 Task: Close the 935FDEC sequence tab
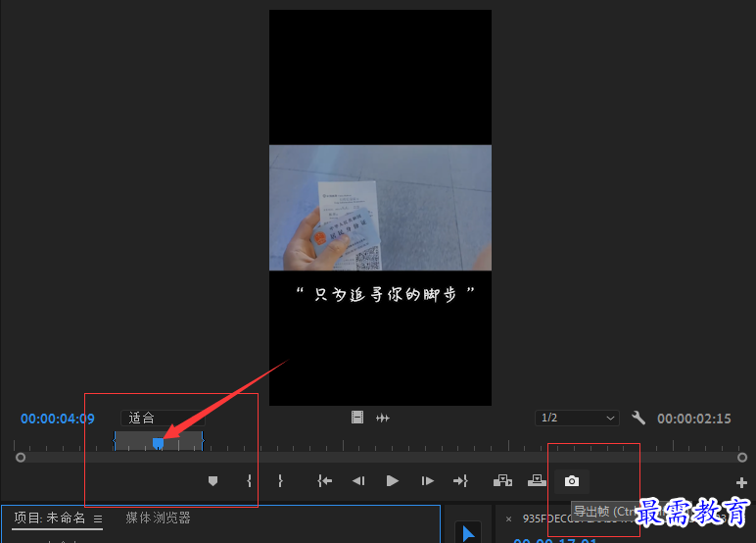(508, 519)
